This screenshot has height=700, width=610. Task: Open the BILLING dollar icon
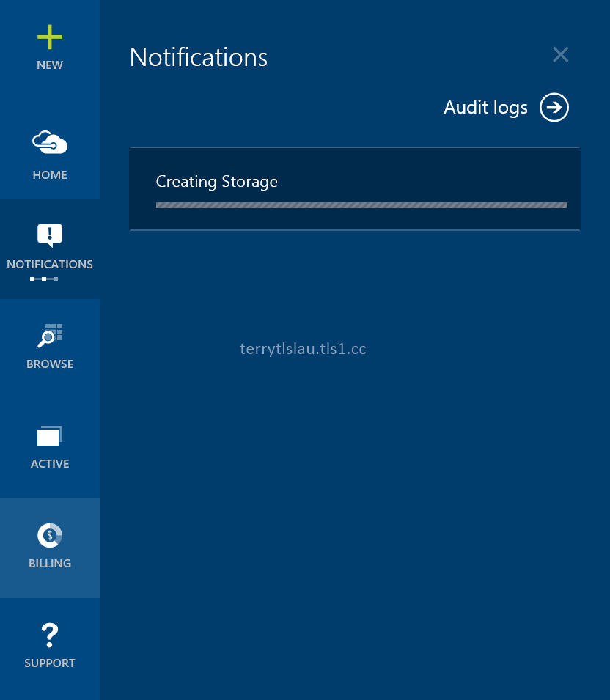[x=49, y=534]
